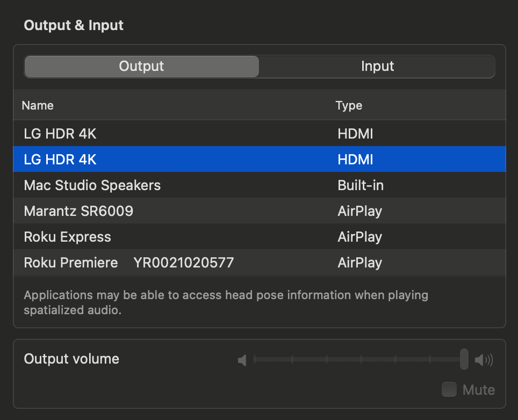Click the Output volume slider handle
Image resolution: width=518 pixels, height=420 pixels.
464,359
